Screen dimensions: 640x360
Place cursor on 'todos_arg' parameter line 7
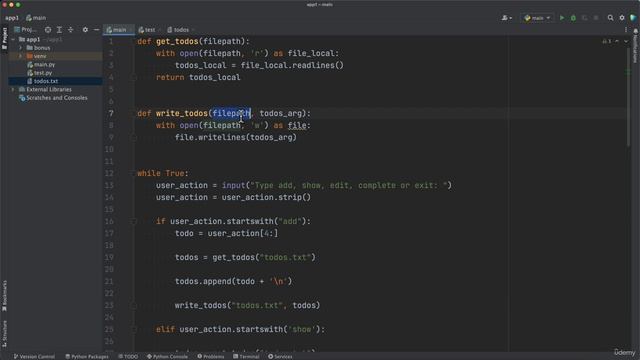click(x=281, y=113)
